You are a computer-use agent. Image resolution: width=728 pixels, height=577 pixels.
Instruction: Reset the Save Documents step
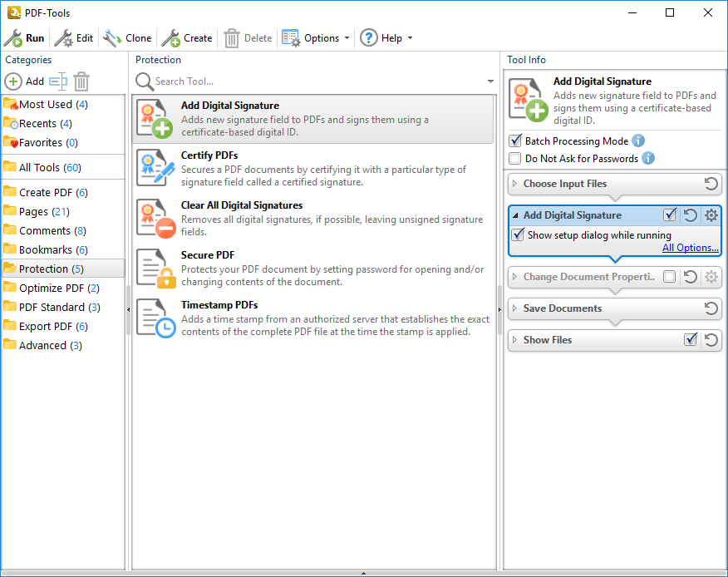[x=711, y=308]
